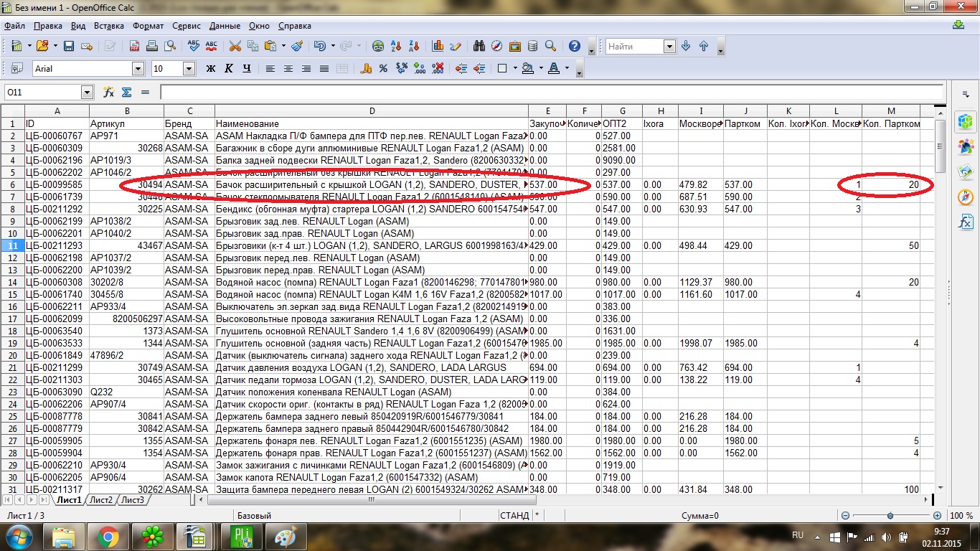Open the sidebar Functions panel
Screen dimensions: 980x551
coord(966,222)
